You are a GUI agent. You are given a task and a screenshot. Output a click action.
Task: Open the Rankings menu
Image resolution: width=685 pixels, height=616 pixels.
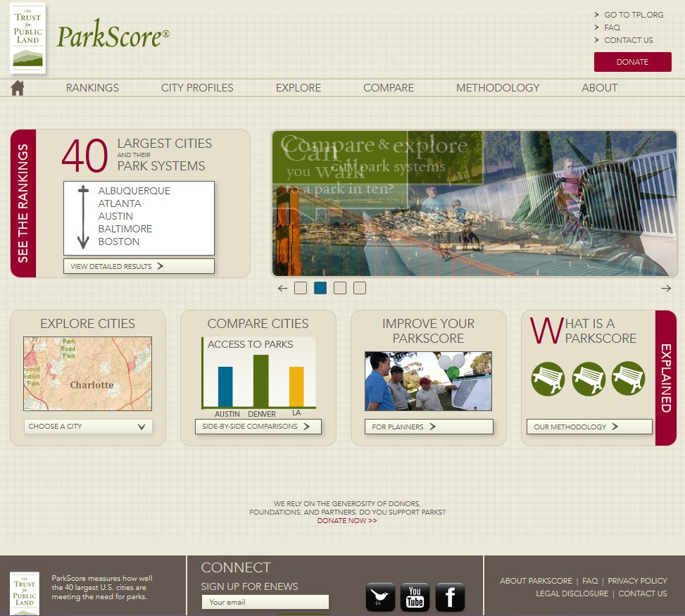[x=92, y=88]
